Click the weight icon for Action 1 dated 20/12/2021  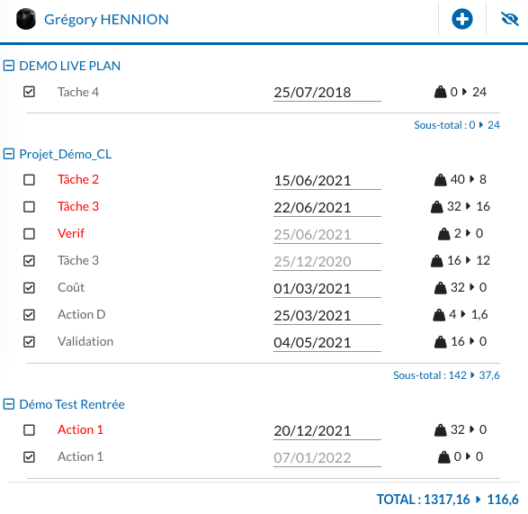point(440,430)
